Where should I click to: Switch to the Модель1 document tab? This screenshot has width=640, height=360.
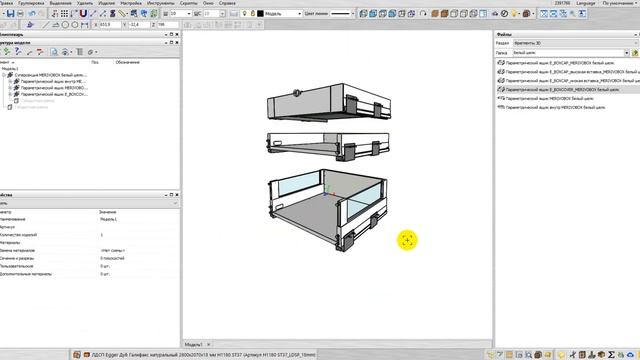pos(193,344)
